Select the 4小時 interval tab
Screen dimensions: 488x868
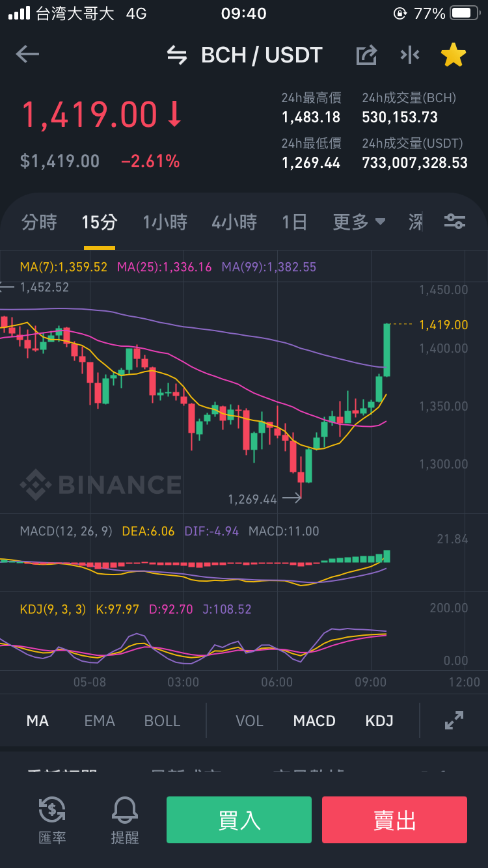[234, 223]
